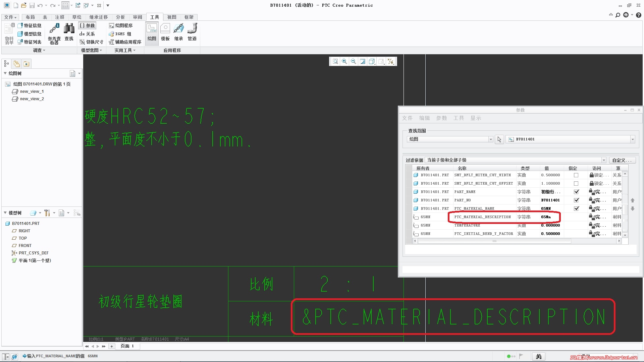
Task: Open a file using the folder icon
Action: [x=23, y=5]
